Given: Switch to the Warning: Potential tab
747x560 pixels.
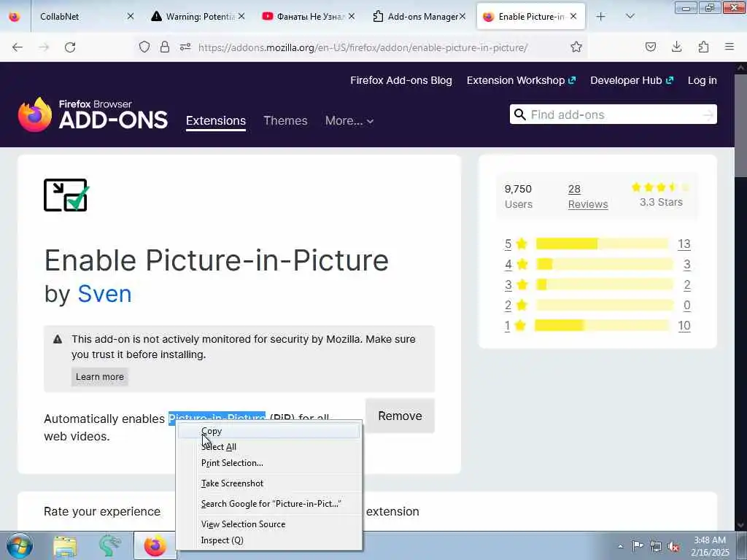Looking at the screenshot, I should pyautogui.click(x=193, y=17).
